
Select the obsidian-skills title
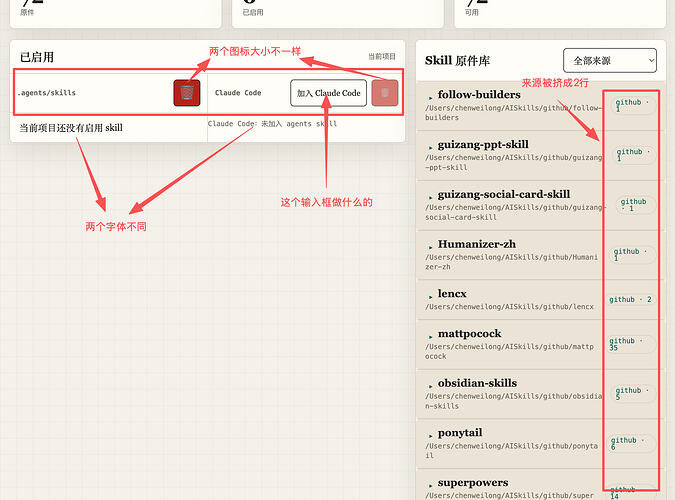477,383
